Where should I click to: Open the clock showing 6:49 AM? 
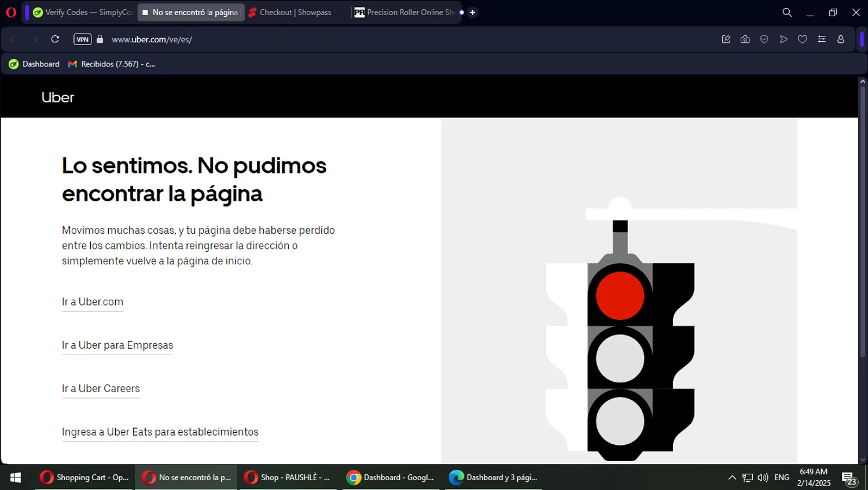(814, 477)
